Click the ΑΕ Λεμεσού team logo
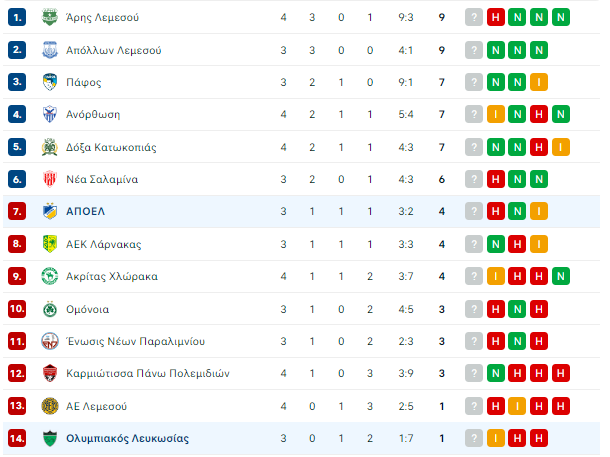The width and height of the screenshot is (610, 457). 49,406
